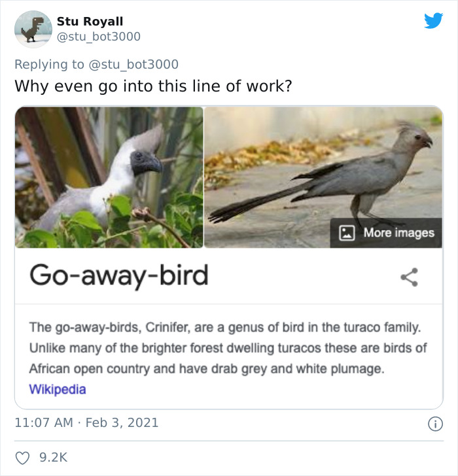Open the 11:07 AM Feb 3, 2021 timestamp

pos(86,422)
